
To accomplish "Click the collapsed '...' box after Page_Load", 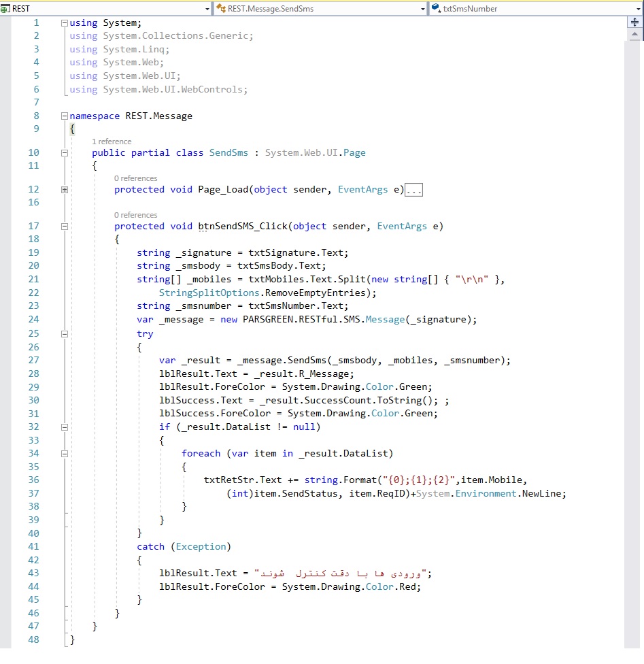I will point(413,190).
